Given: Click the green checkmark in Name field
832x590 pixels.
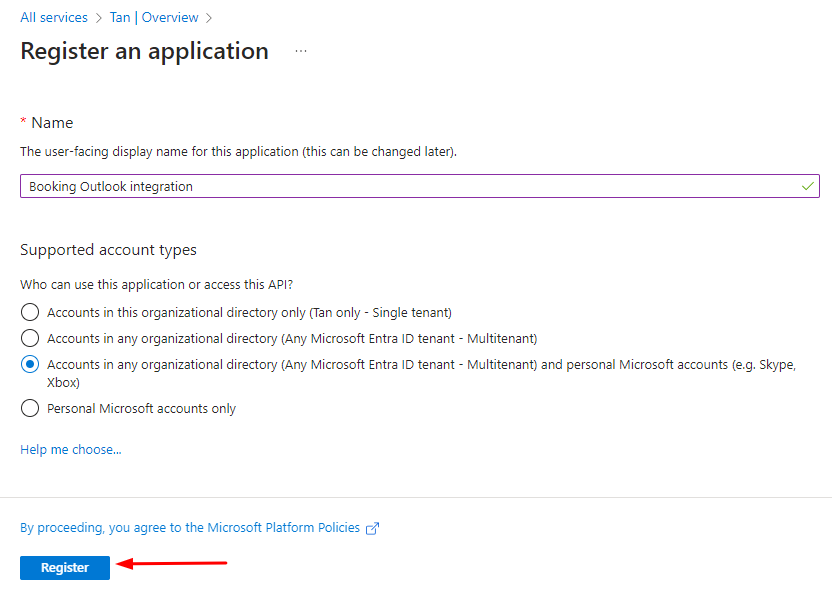Looking at the screenshot, I should pos(808,186).
